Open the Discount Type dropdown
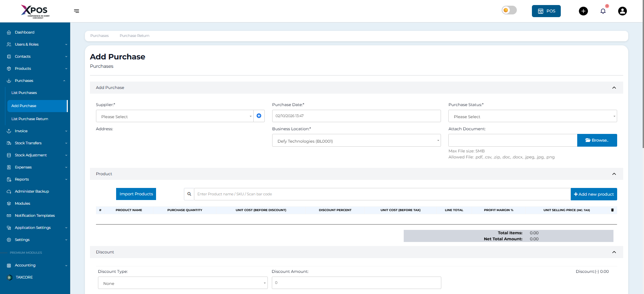The image size is (644, 294). (183, 283)
